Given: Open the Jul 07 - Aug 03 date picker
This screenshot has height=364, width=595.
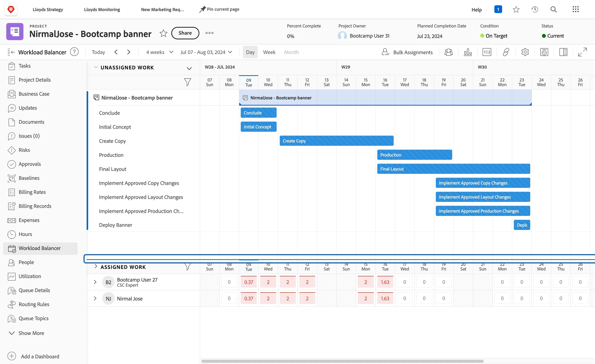Looking at the screenshot, I should tap(206, 52).
